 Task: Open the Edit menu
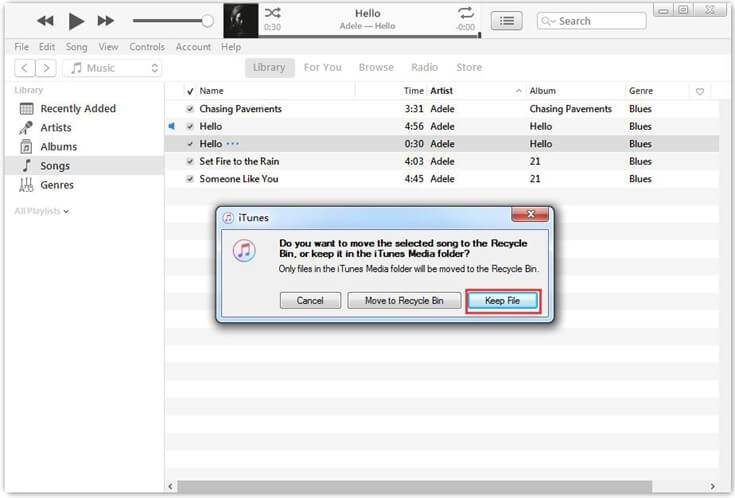47,47
